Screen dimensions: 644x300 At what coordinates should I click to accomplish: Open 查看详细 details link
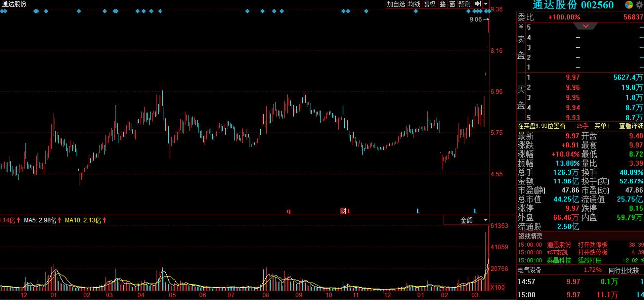[631, 126]
